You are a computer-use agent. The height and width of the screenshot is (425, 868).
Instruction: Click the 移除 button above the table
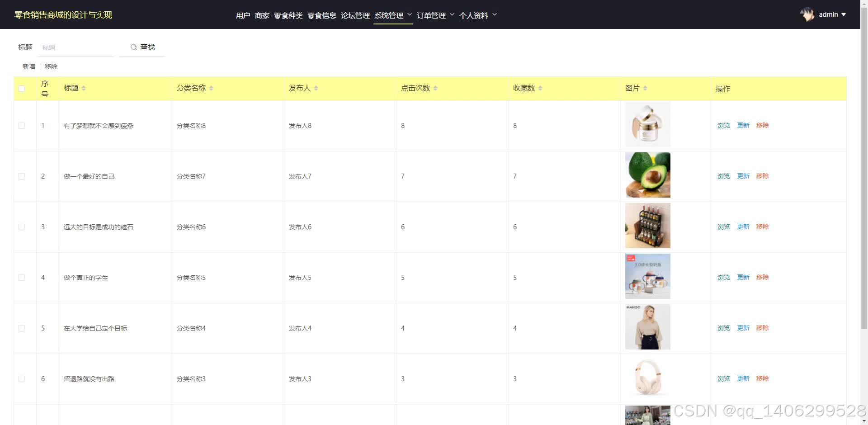(x=51, y=66)
